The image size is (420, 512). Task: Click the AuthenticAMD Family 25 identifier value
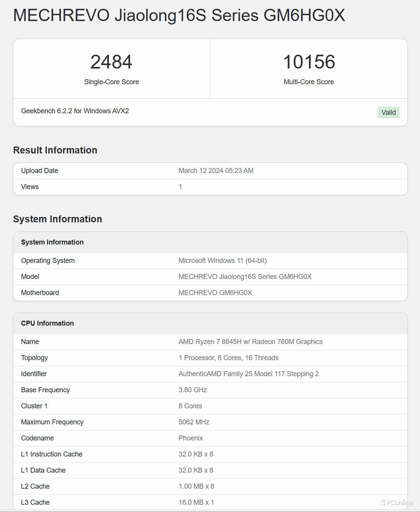click(248, 374)
